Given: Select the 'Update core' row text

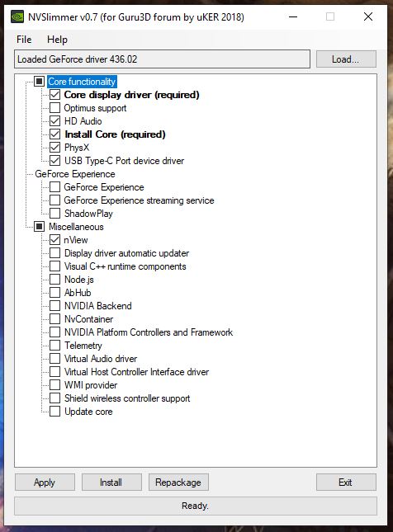Looking at the screenshot, I should [x=88, y=412].
